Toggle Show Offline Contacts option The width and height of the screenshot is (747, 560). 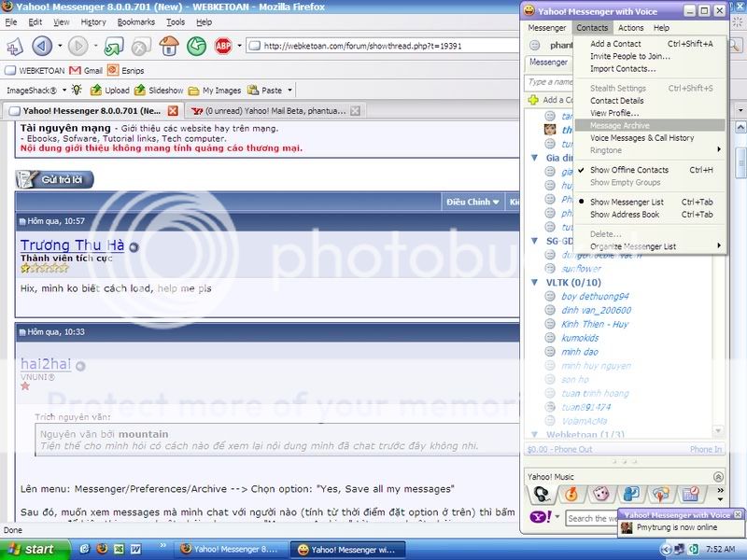(628, 170)
